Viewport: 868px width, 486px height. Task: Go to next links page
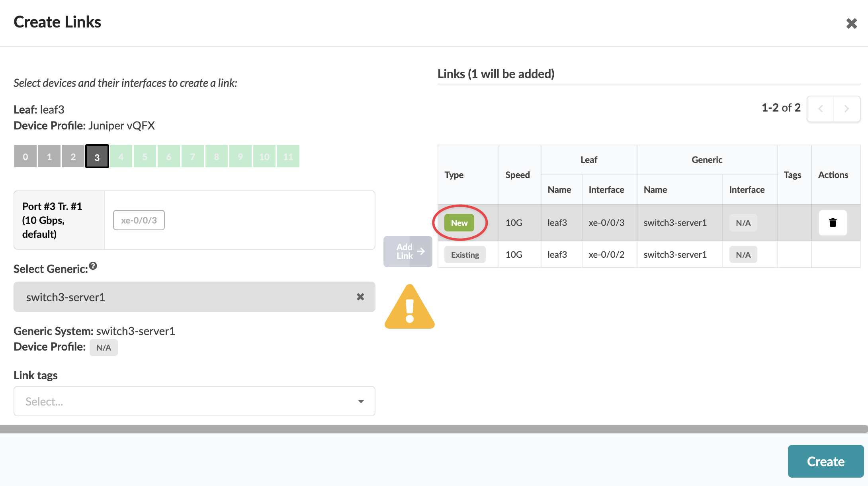846,109
